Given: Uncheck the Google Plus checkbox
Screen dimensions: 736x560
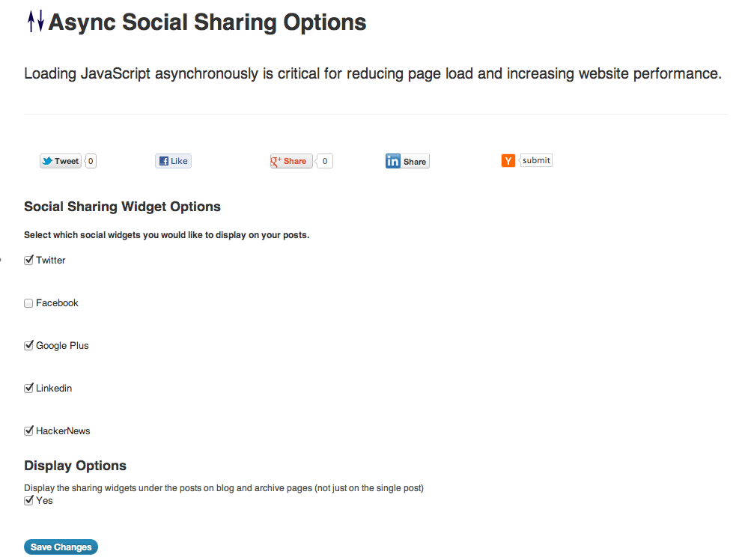Looking at the screenshot, I should tap(28, 345).
